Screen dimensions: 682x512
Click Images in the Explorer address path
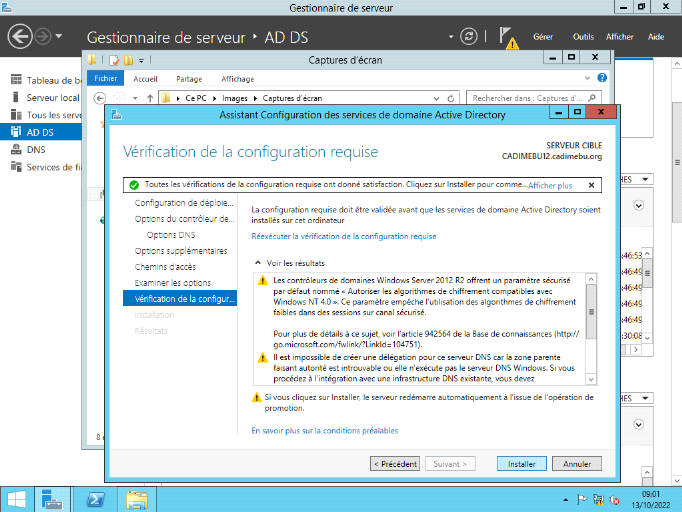pos(235,98)
